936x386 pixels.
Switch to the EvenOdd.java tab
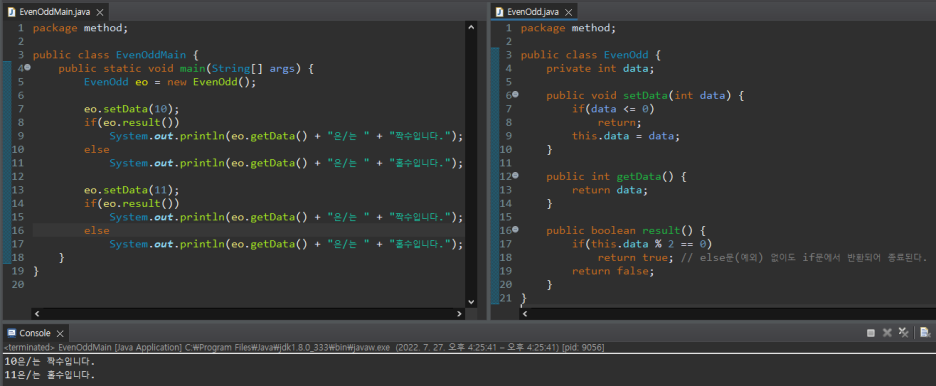click(534, 12)
